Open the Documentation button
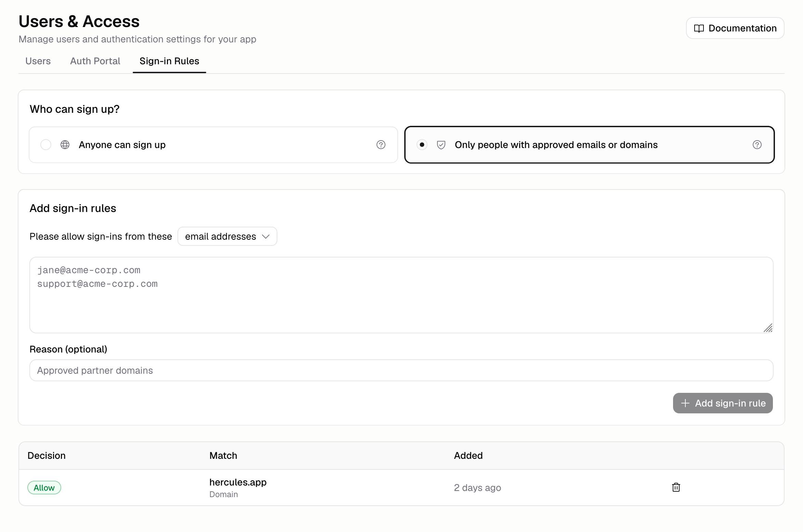This screenshot has width=803, height=532. coord(735,28)
